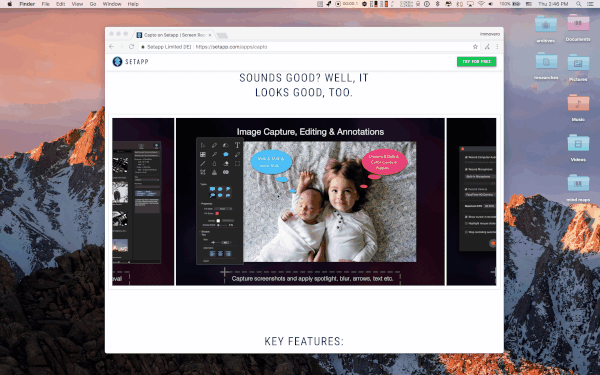Image resolution: width=600 pixels, height=375 pixels.
Task: Open the File menu in the menu bar
Action: click(x=46, y=4)
